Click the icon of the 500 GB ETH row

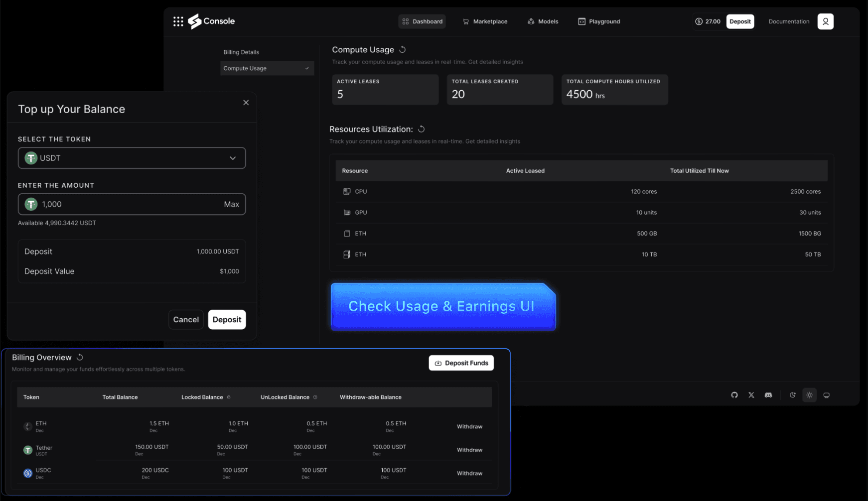point(347,234)
